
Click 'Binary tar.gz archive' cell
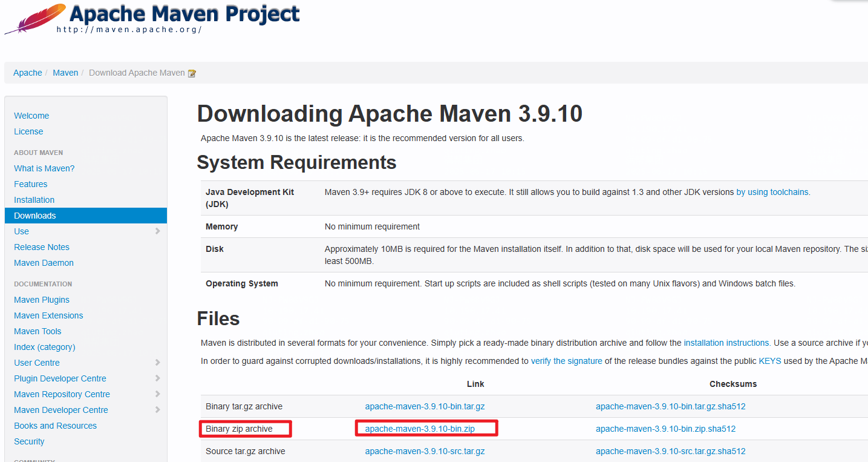click(x=244, y=406)
